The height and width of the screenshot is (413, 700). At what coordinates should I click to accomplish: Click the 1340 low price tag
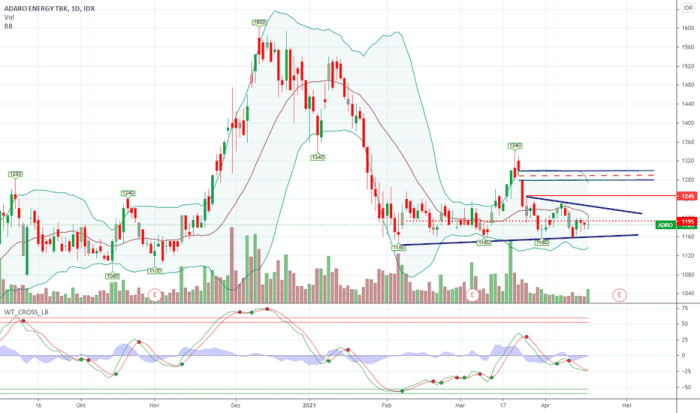[318, 157]
